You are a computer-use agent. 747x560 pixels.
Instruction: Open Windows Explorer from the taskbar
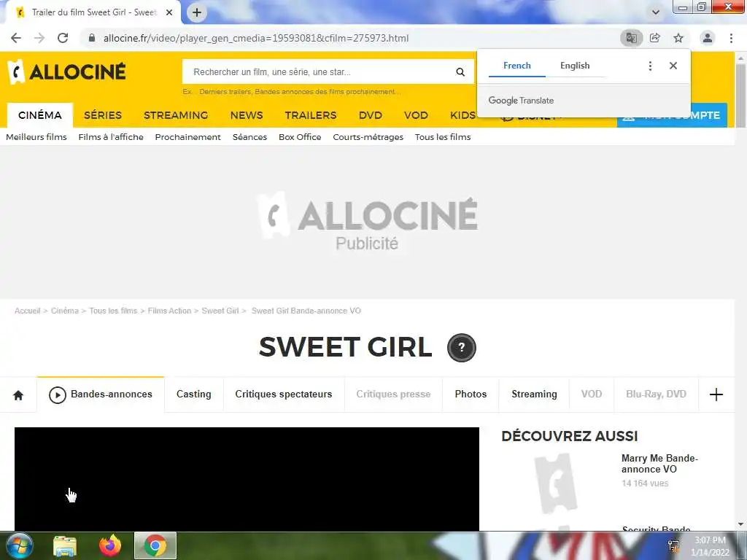(65, 546)
